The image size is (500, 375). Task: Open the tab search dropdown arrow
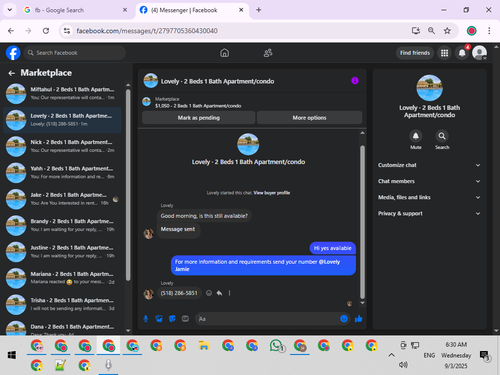click(x=10, y=10)
